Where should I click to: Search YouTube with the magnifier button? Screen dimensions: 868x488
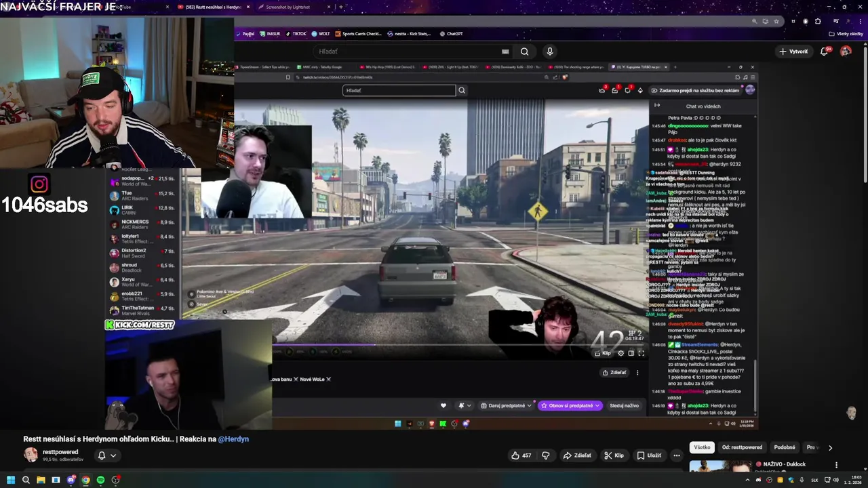tap(524, 52)
